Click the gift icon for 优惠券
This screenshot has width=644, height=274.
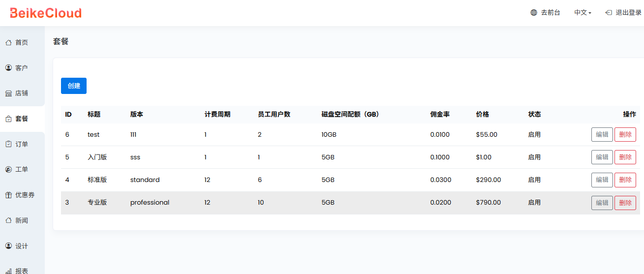pyautogui.click(x=8, y=195)
